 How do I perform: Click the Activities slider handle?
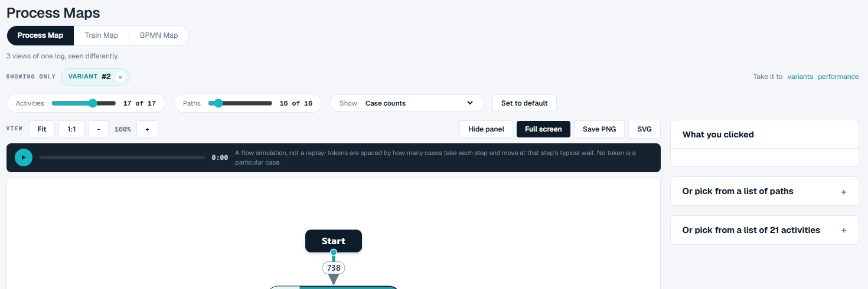tap(93, 103)
